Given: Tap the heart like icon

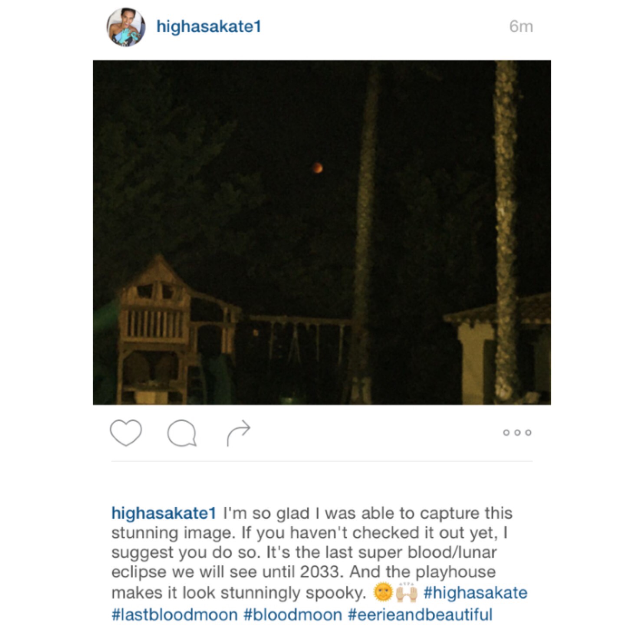Looking at the screenshot, I should [126, 433].
